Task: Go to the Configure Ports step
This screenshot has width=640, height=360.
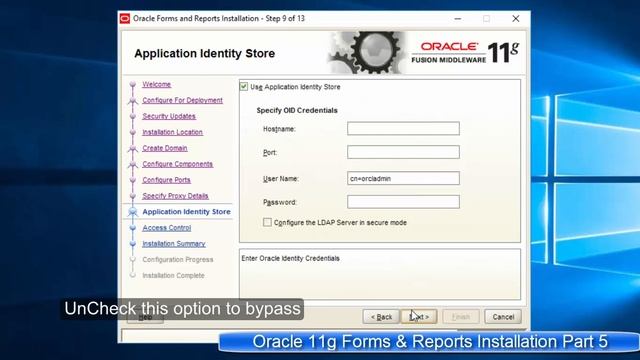Action: tap(167, 180)
